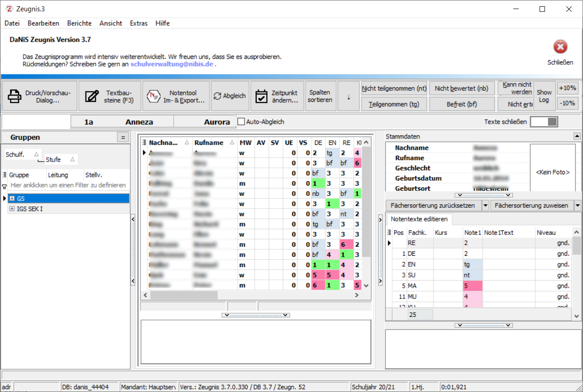Viewport: 583px width, 392px height.
Task: Expand the IGS SEK I tree node
Action: [x=12, y=209]
